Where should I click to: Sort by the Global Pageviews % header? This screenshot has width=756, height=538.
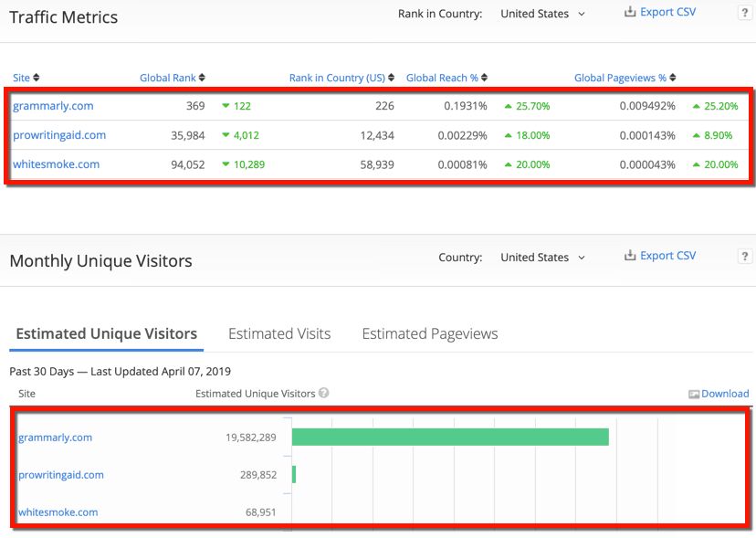(620, 78)
